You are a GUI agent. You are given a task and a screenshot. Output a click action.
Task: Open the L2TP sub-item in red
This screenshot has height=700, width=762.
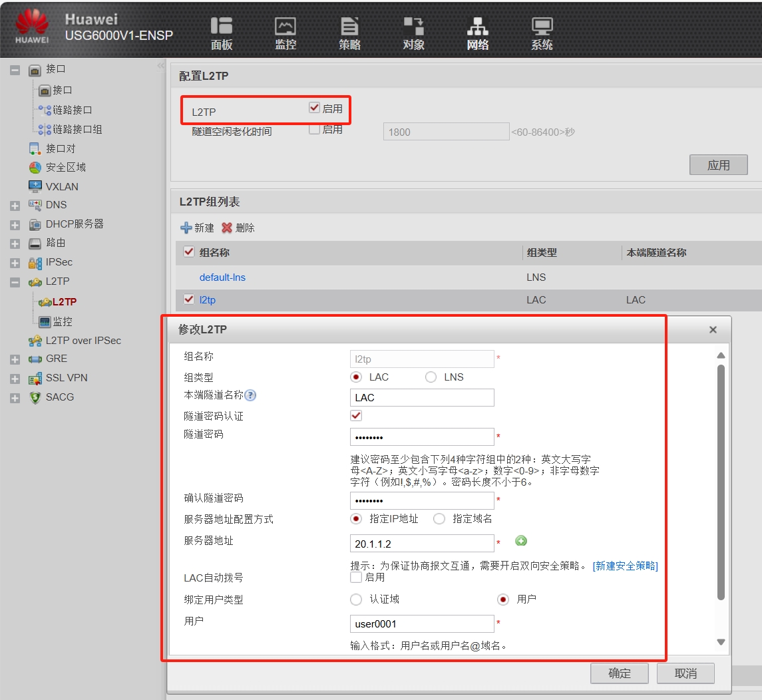click(64, 302)
